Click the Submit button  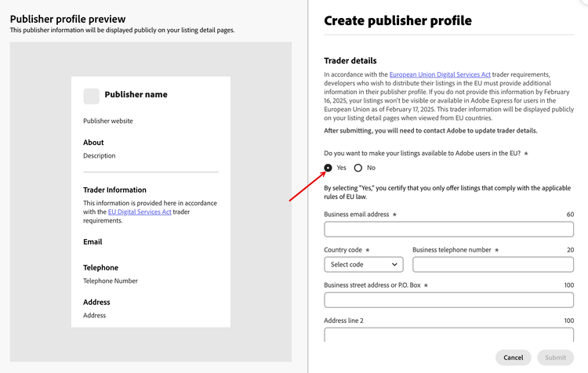click(x=555, y=357)
